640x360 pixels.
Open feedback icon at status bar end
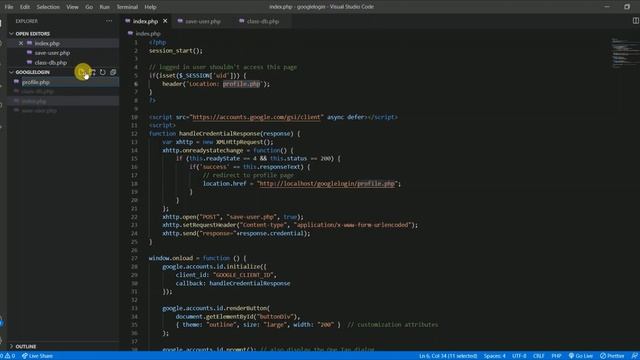point(634,356)
